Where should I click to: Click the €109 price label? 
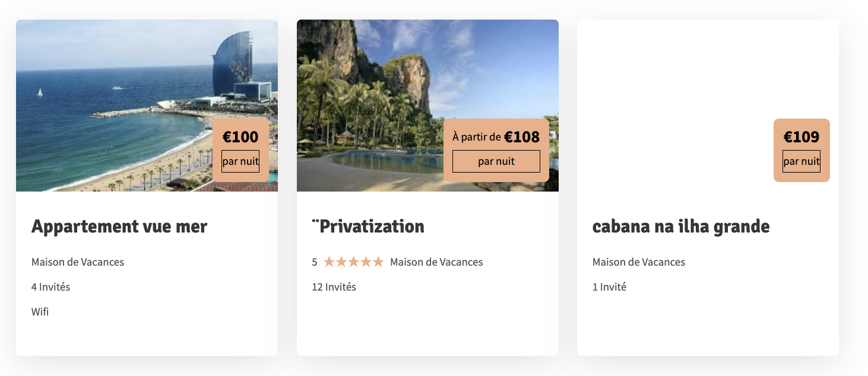tap(802, 137)
